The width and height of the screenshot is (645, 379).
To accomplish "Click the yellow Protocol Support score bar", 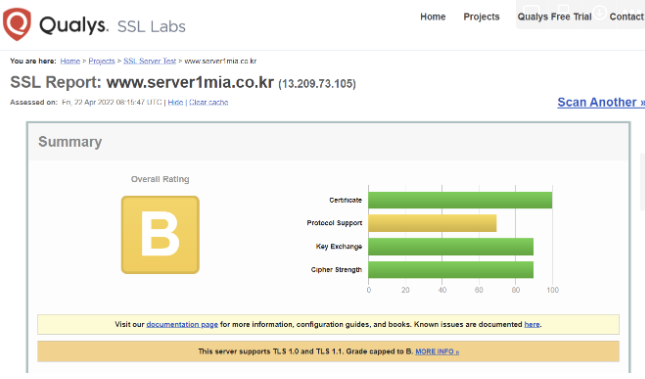I will coord(432,223).
